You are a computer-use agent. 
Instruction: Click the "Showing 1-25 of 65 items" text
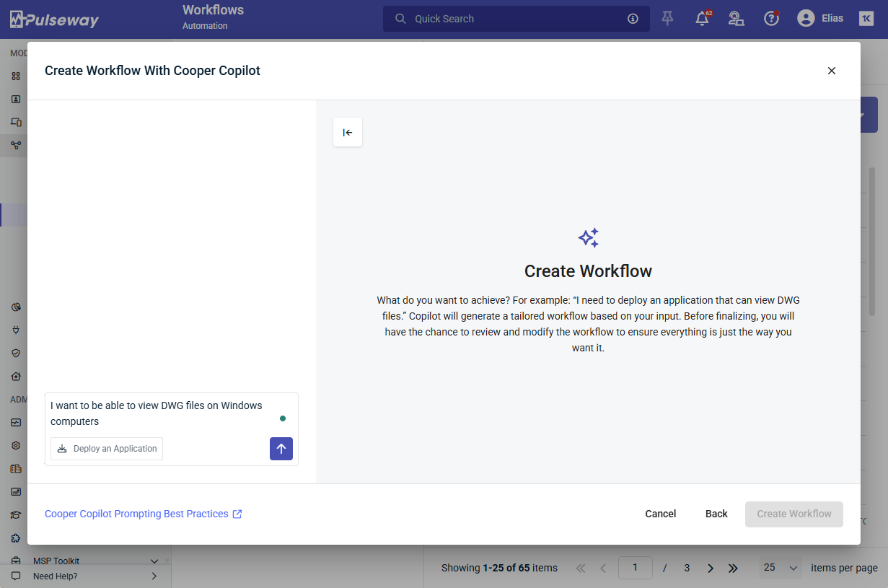[x=499, y=568]
